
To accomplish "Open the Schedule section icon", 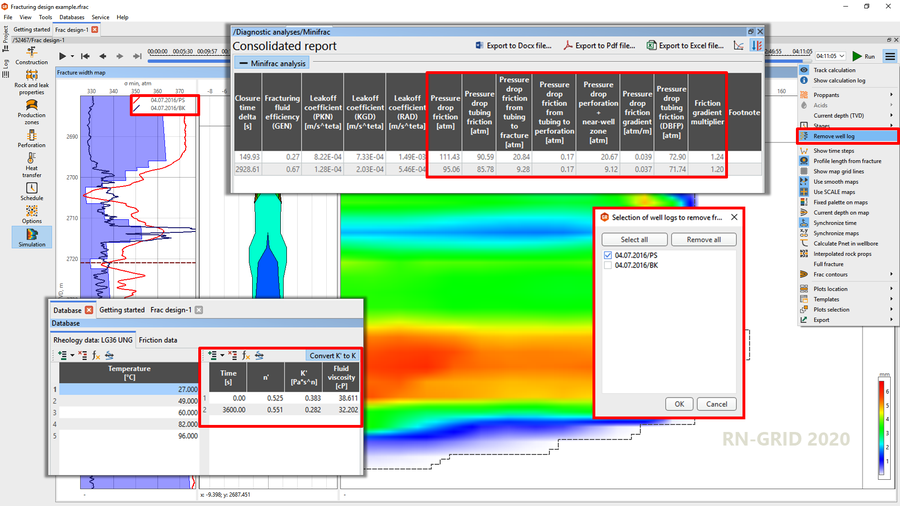I will pos(31,189).
